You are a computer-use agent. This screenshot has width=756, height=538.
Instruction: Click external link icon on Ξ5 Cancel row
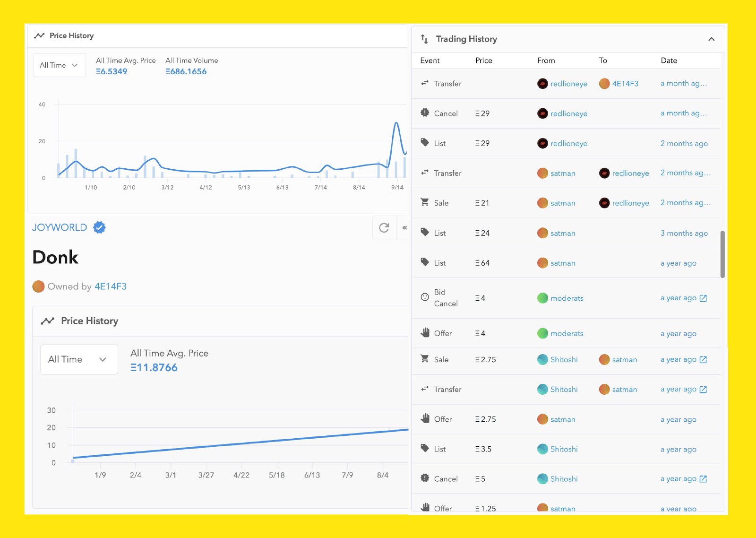(703, 479)
